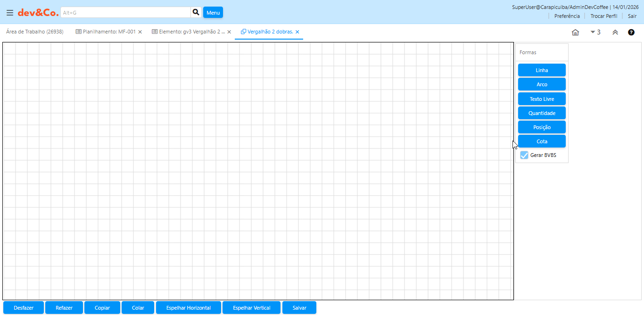This screenshot has height=320, width=644.
Task: Click the Trocar Perfil link
Action: click(603, 16)
